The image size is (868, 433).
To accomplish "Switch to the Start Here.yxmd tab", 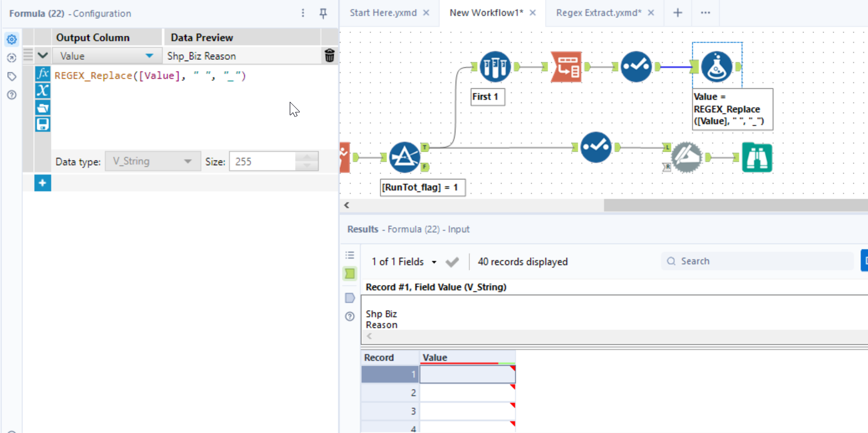I will pos(385,12).
